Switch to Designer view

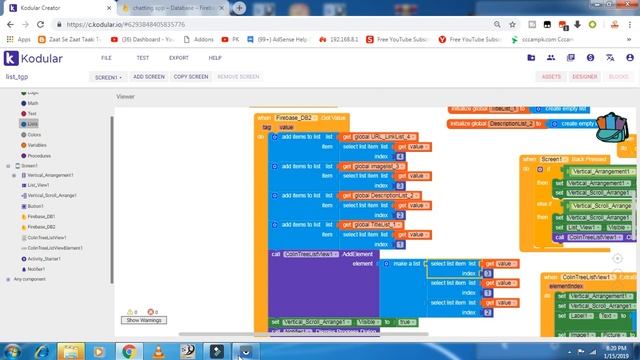click(584, 77)
